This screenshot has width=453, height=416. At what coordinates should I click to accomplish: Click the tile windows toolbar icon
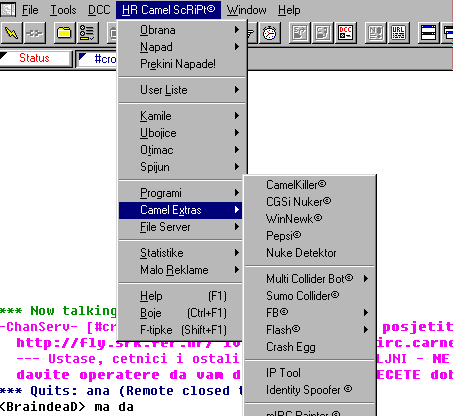point(428,33)
